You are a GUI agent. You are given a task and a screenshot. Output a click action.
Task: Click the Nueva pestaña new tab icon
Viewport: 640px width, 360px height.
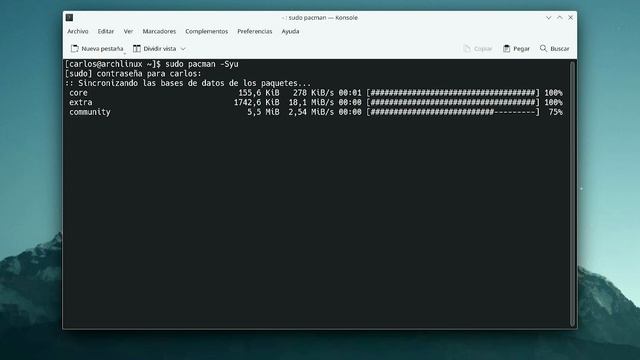(x=75, y=49)
